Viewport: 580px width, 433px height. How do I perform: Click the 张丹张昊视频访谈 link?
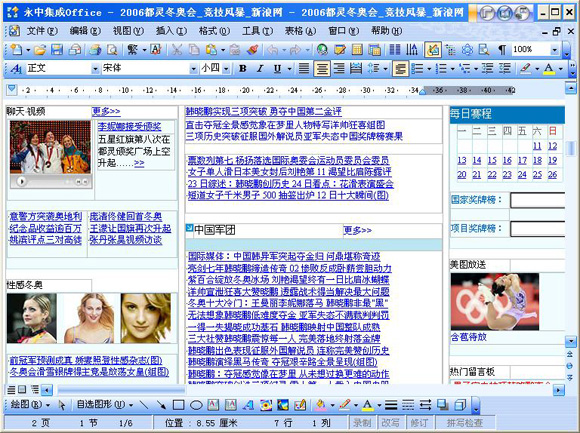coord(126,240)
